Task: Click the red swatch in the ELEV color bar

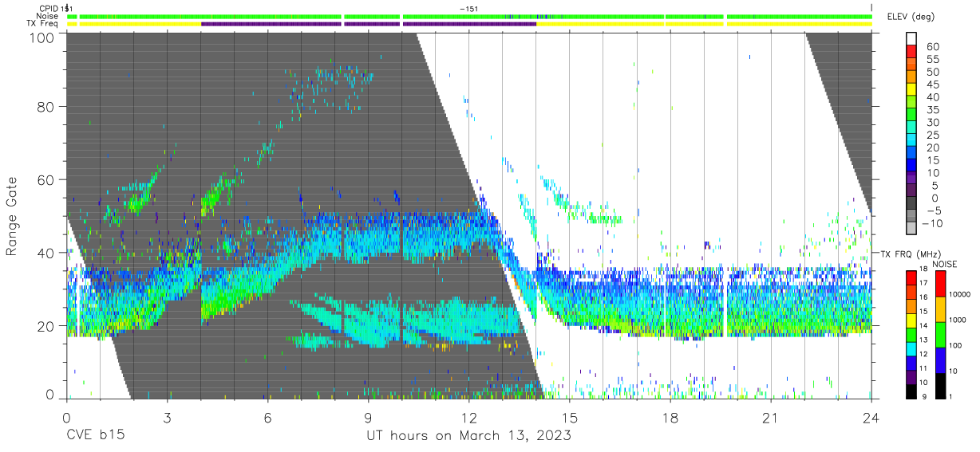Action: [911, 52]
